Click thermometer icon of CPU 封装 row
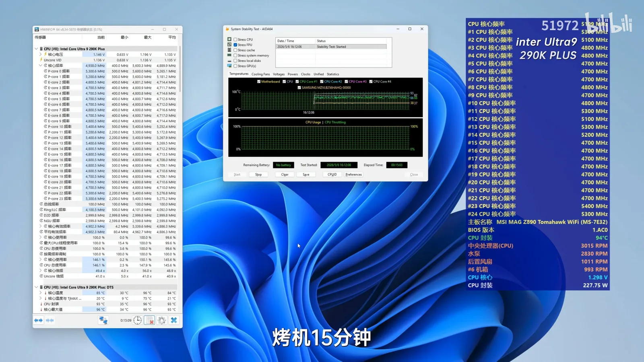The height and width of the screenshot is (362, 644). coord(41,304)
